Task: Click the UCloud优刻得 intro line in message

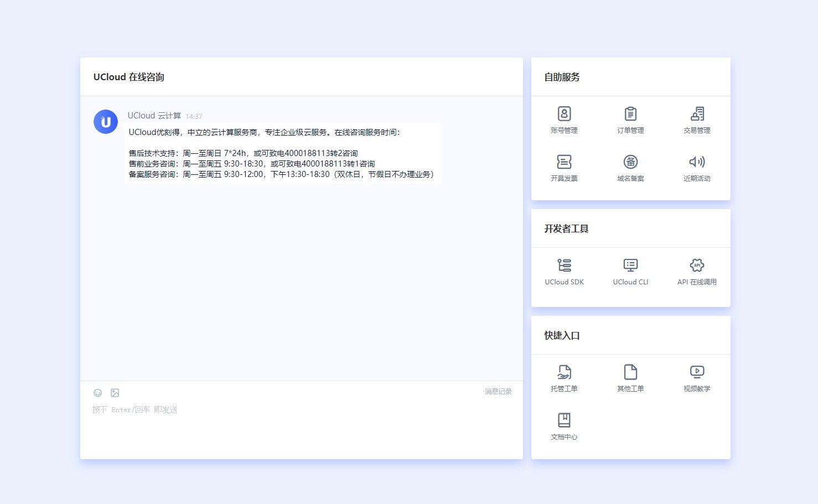Action: tap(264, 132)
